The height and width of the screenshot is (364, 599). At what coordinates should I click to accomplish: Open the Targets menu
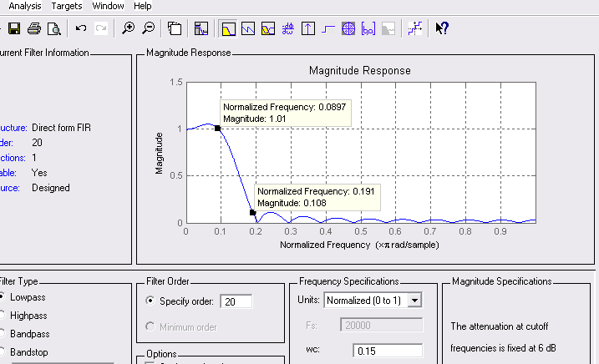coord(67,6)
